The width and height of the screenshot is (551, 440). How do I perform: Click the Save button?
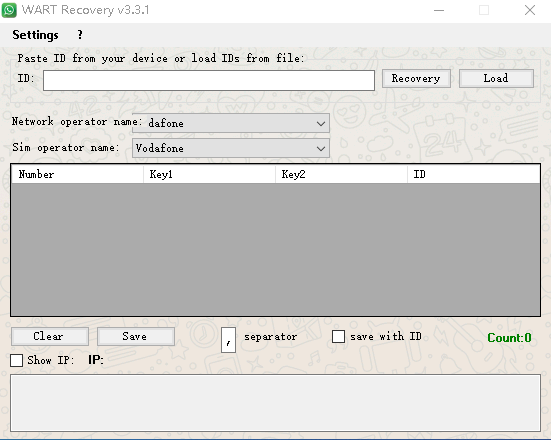tap(136, 336)
